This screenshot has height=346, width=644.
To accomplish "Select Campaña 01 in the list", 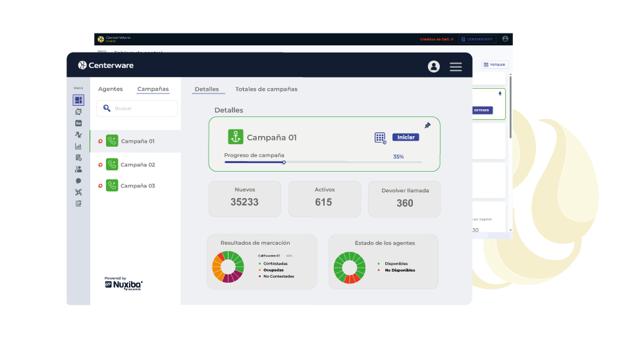I will point(136,141).
